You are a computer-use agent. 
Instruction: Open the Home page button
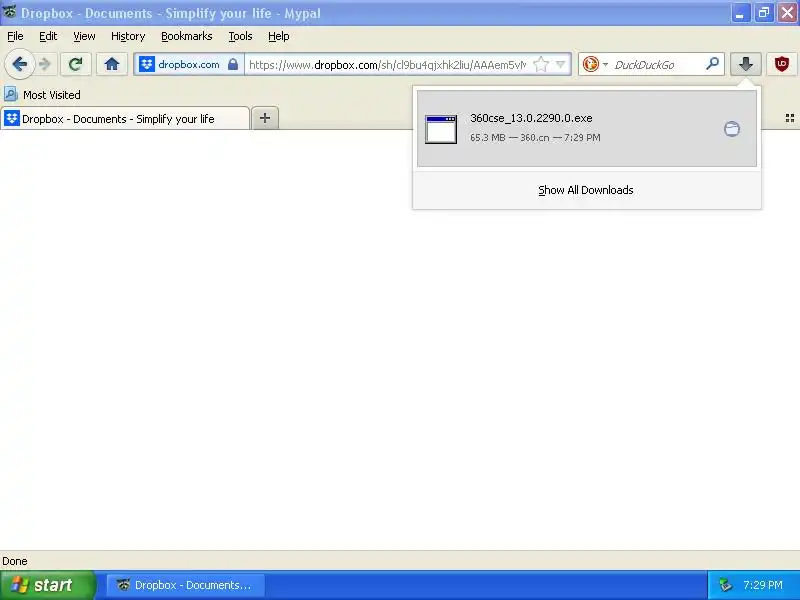click(112, 64)
